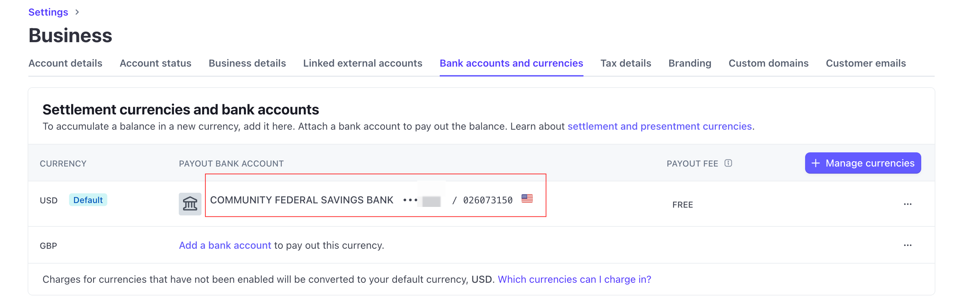The width and height of the screenshot is (980, 304).
Task: Click the plus icon on Manage currencies button
Action: 816,163
